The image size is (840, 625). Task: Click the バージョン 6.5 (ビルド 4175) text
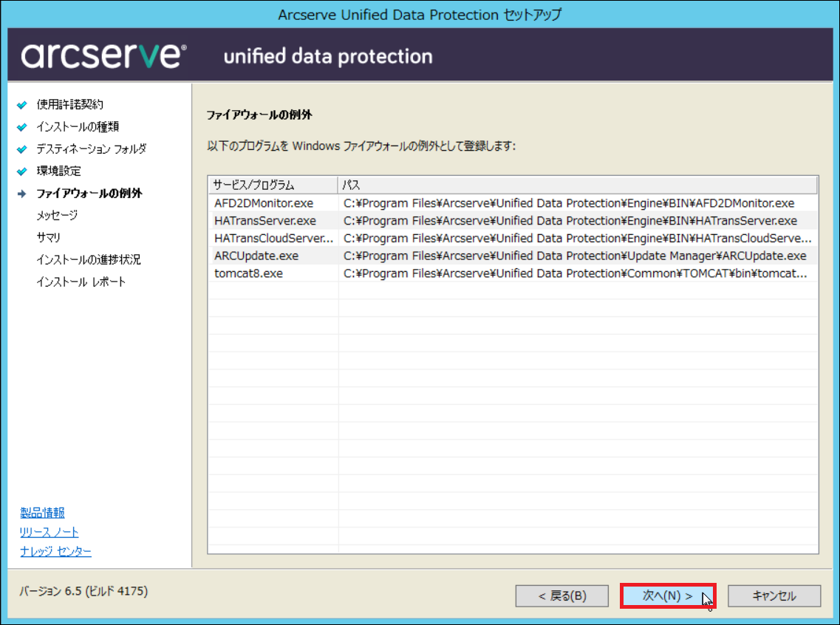[x=83, y=591]
